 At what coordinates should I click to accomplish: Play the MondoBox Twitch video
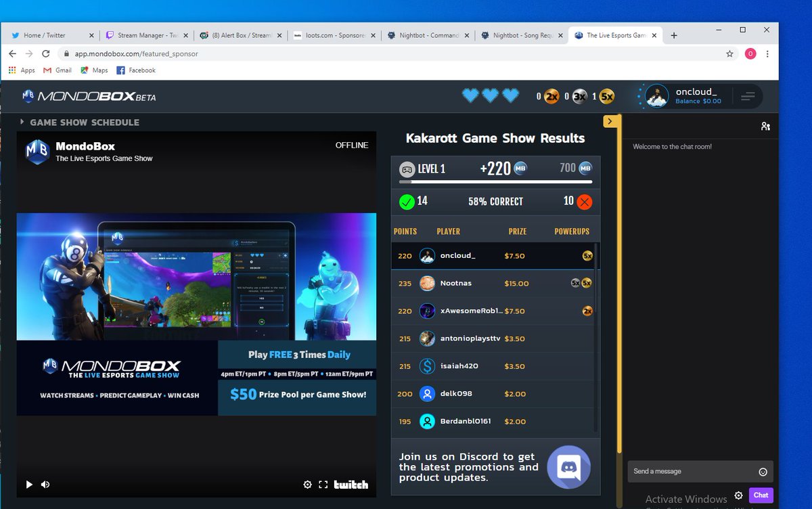29,485
